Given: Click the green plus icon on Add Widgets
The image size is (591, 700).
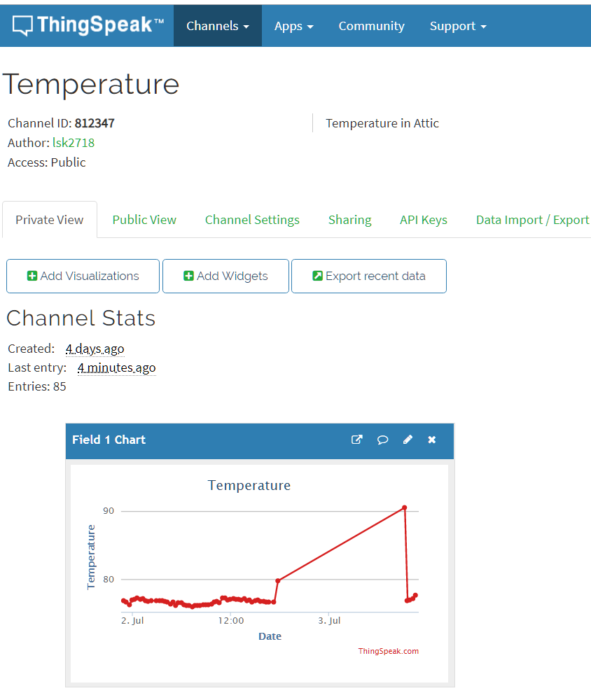Looking at the screenshot, I should (188, 276).
